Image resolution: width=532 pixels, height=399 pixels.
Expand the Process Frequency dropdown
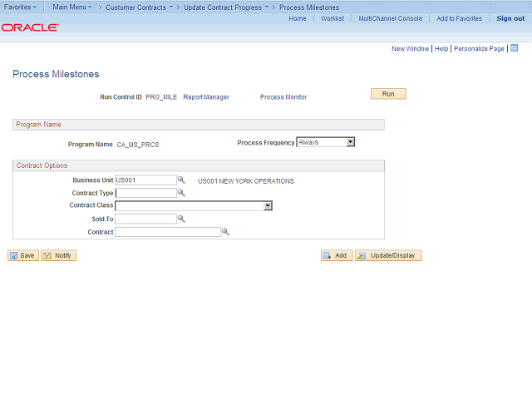pyautogui.click(x=350, y=142)
